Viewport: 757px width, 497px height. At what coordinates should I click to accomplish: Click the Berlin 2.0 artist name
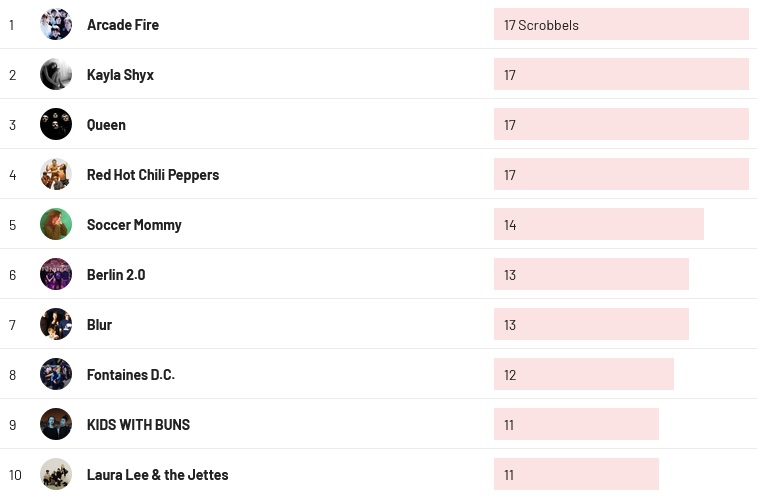116,275
